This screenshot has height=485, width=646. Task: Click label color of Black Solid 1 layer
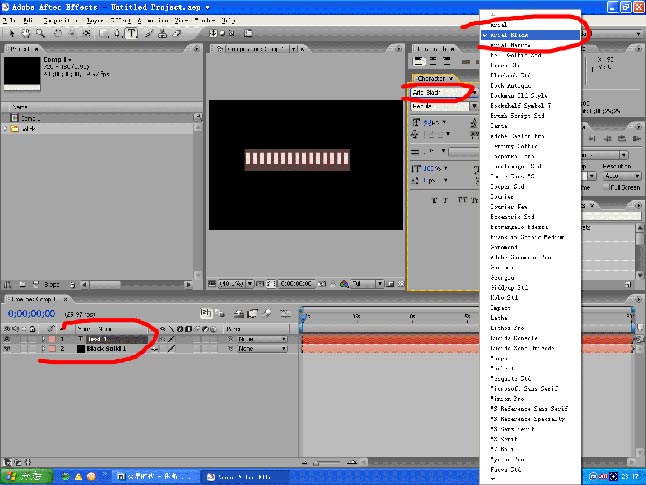52,349
